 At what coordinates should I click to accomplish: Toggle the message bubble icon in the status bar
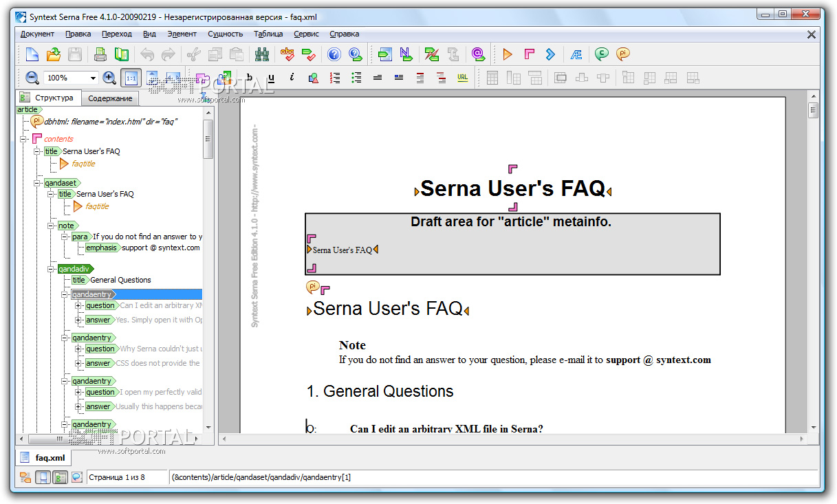(77, 477)
